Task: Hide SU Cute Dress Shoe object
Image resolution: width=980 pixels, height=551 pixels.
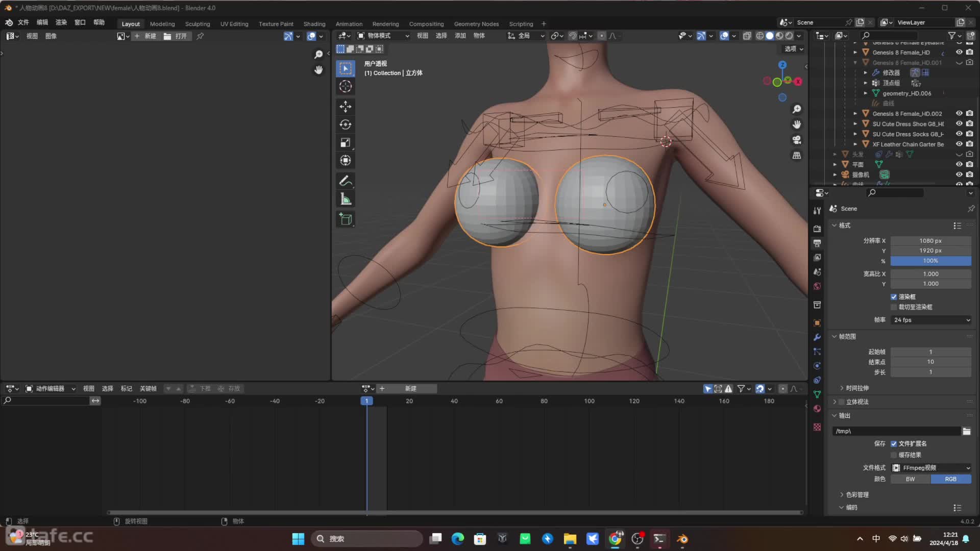Action: pyautogui.click(x=959, y=123)
